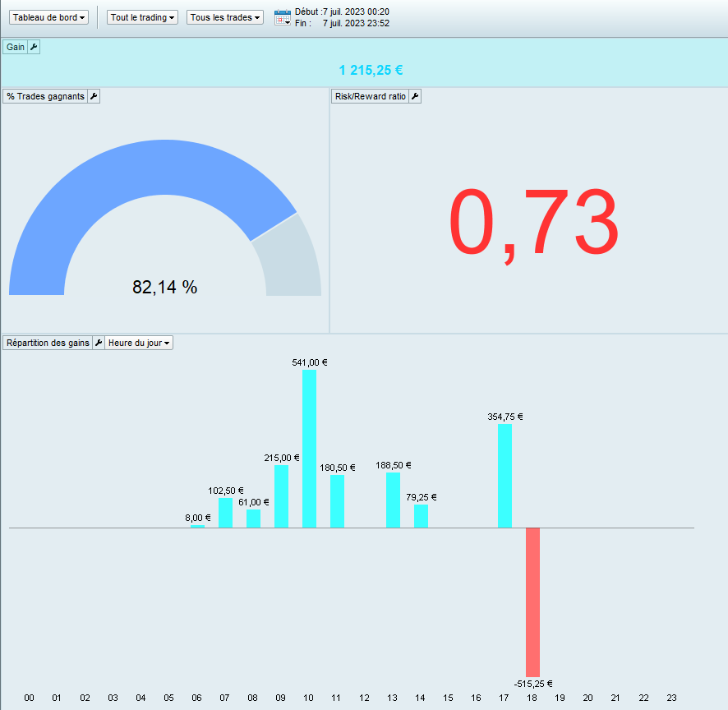This screenshot has height=710, width=728.
Task: Open the Tout le trading dropdown
Action: tap(142, 17)
